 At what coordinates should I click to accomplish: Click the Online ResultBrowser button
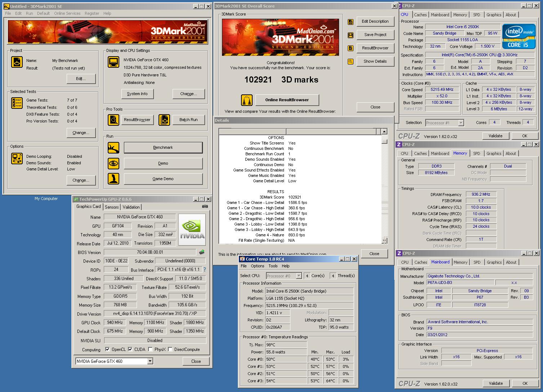[287, 100]
